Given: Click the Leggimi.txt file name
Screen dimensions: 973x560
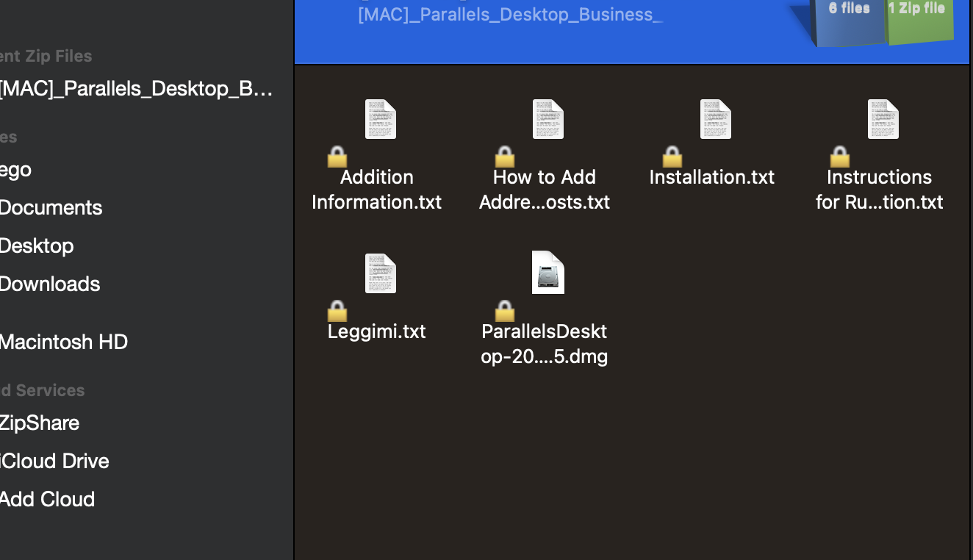Looking at the screenshot, I should coord(377,331).
